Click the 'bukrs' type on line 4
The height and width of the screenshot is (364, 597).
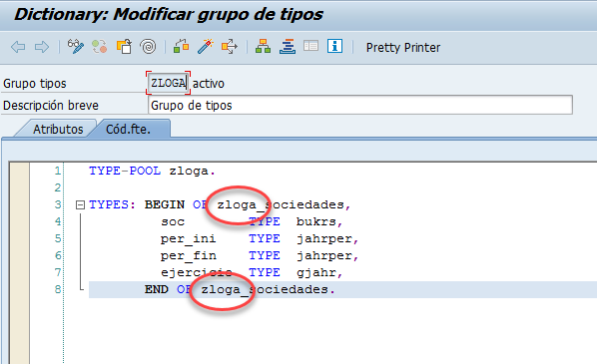coord(316,221)
